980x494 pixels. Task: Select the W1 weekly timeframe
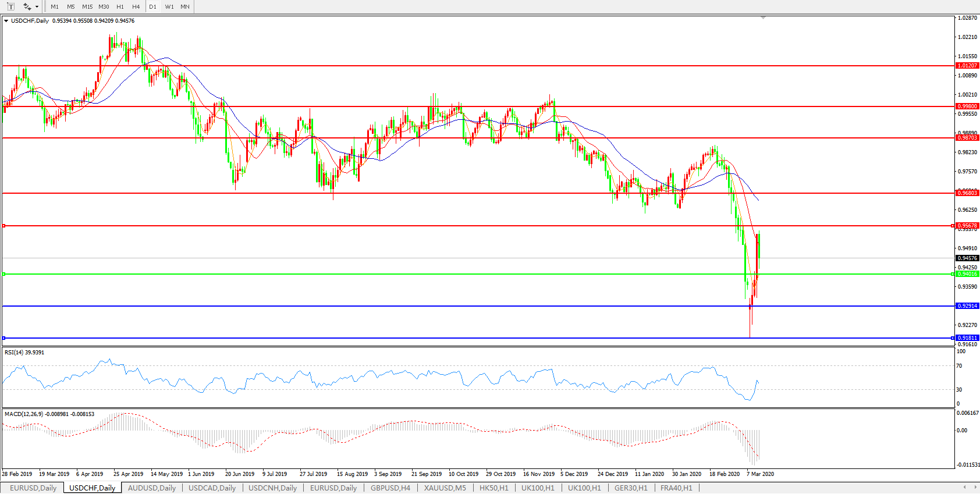click(169, 7)
